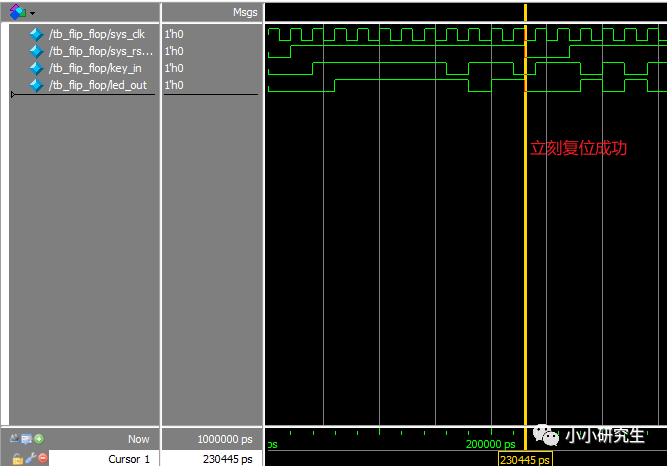Toggle leaf names display icon in cursor pane
Screen dimensions: 667x466
point(14,438)
